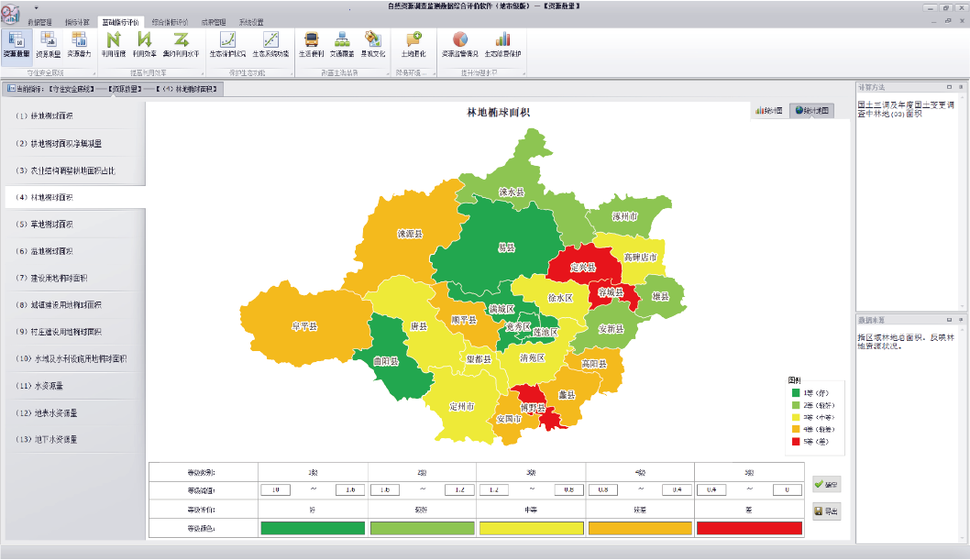Viewport: 970px width, 560px height.
Task: Click the level 1 upper threshold input field
Action: pyautogui.click(x=276, y=491)
